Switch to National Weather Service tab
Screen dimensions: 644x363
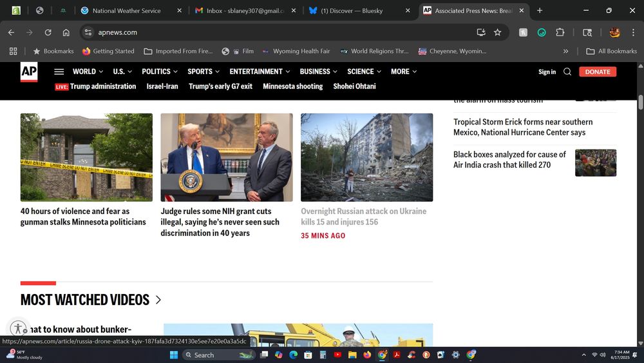(x=126, y=11)
